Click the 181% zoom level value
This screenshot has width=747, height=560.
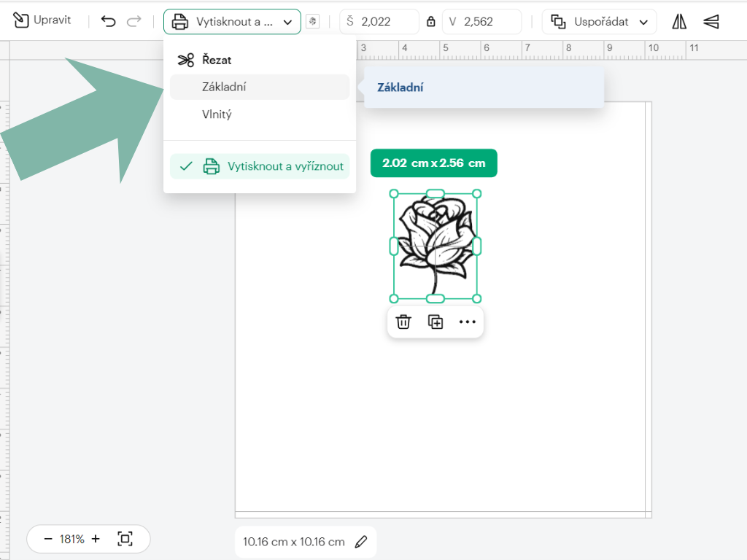pyautogui.click(x=71, y=539)
